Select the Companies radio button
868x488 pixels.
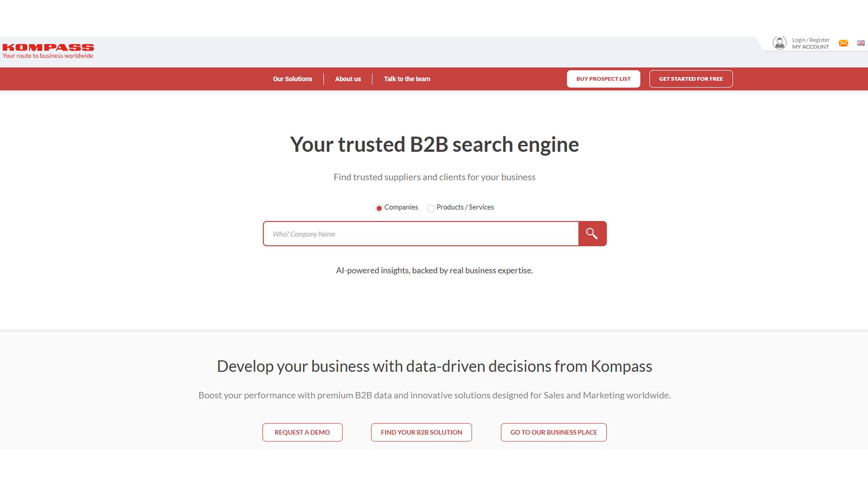pyautogui.click(x=379, y=208)
